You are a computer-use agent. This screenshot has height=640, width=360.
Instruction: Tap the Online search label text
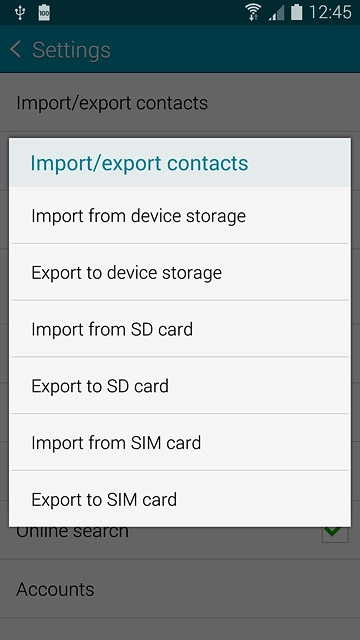click(72, 532)
